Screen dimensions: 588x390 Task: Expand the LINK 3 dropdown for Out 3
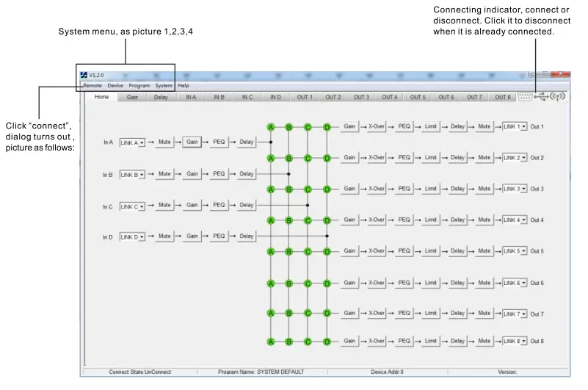click(x=515, y=189)
